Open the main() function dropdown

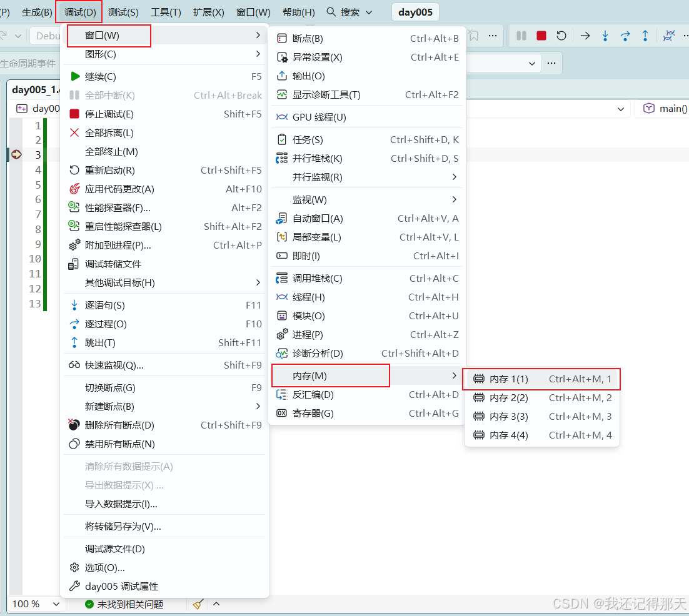click(663, 109)
